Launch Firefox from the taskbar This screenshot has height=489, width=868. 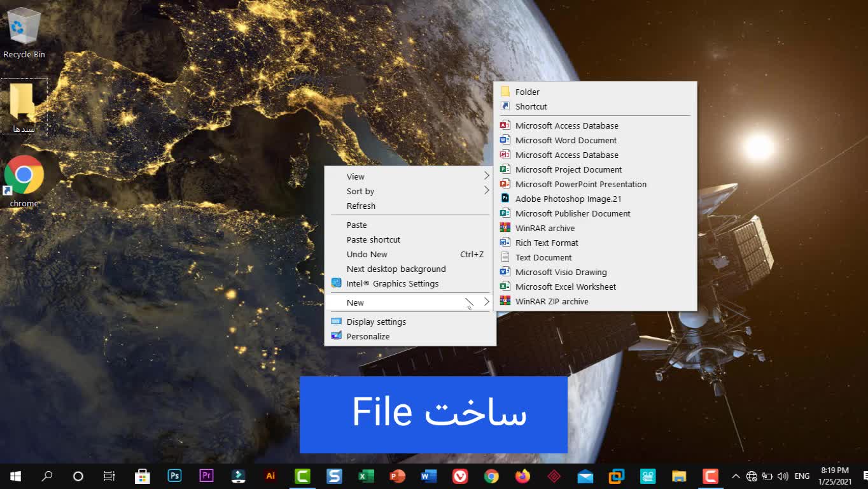click(522, 476)
